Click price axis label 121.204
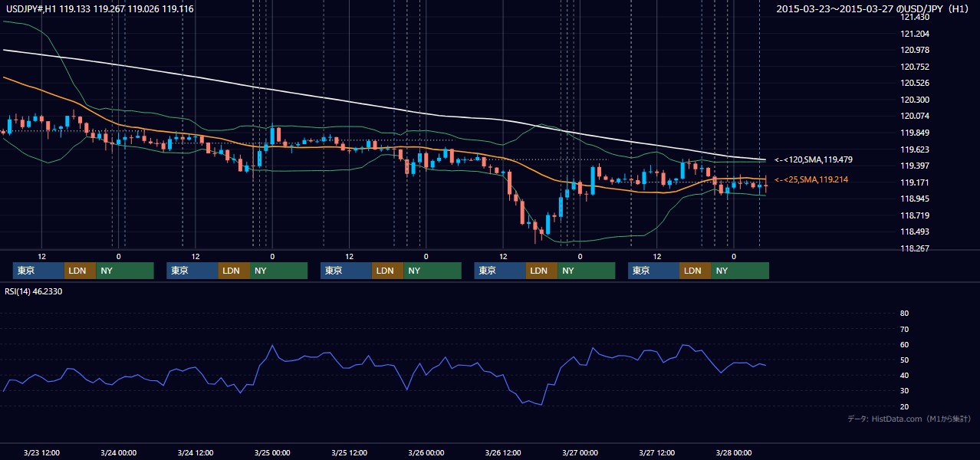This screenshot has width=980, height=460. [x=914, y=34]
